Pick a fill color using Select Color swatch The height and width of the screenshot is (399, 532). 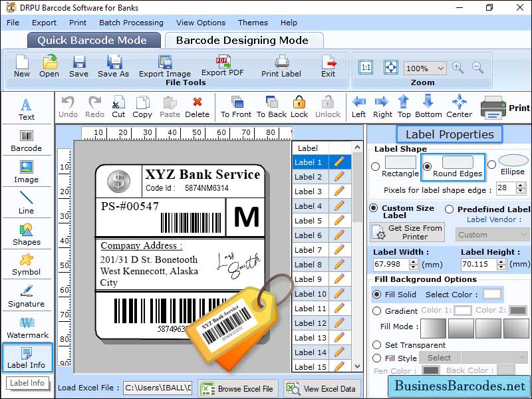coord(491,294)
